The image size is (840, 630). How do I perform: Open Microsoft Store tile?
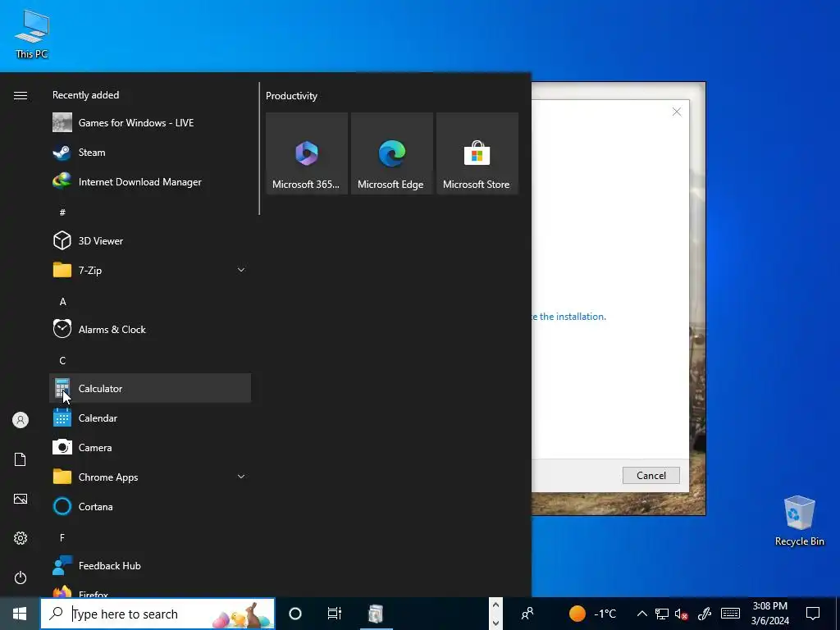(477, 153)
